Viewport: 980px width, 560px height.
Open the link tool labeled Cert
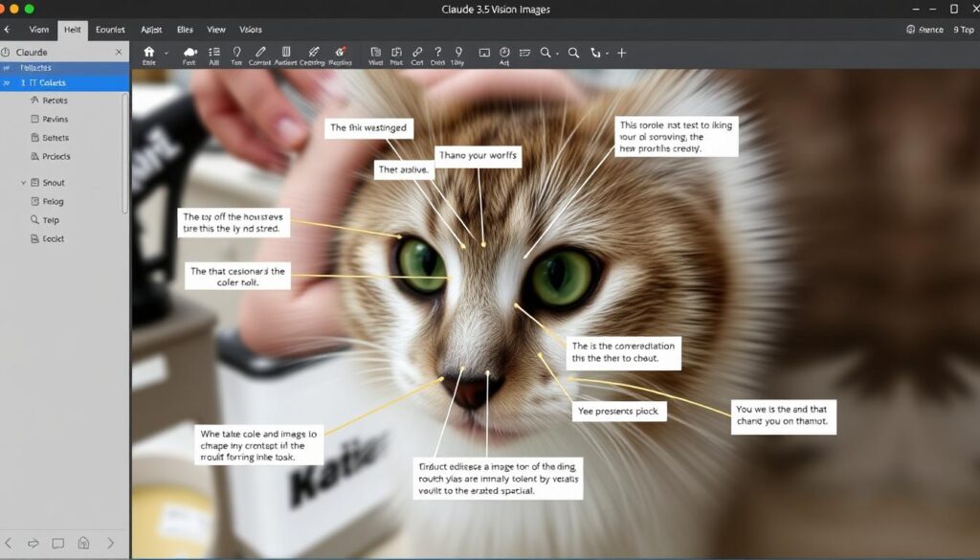[418, 53]
